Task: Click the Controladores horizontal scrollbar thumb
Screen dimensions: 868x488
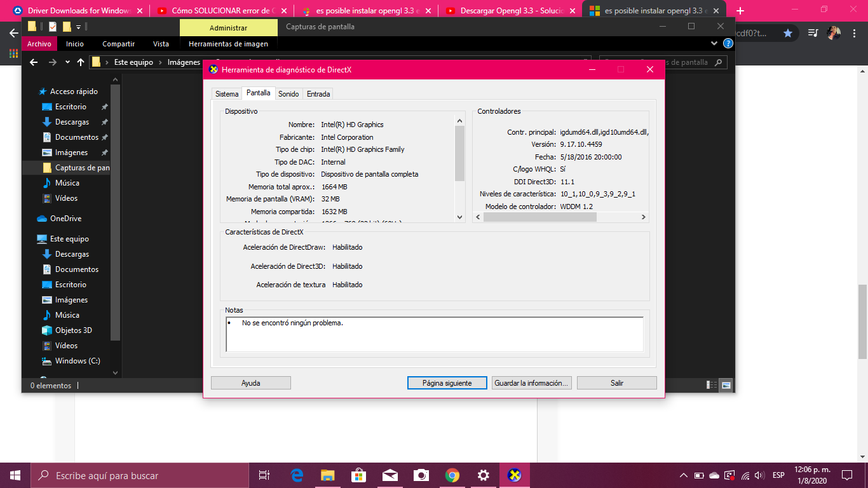Action: coord(539,217)
